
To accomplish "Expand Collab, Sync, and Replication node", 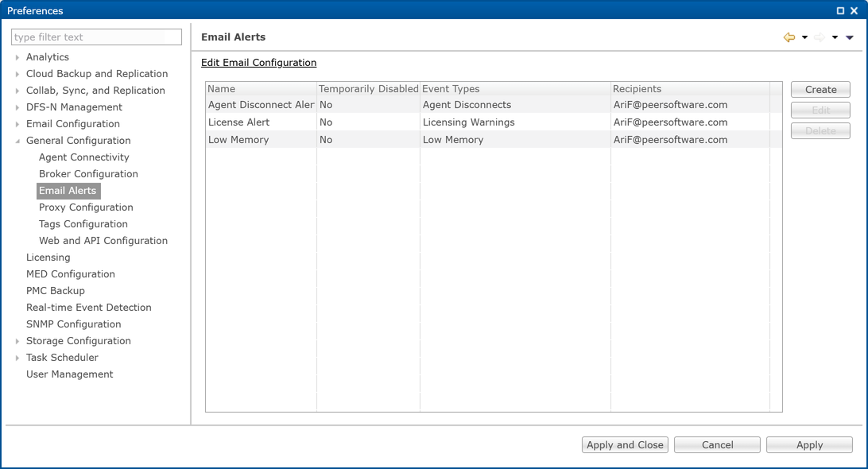I will (x=17, y=91).
